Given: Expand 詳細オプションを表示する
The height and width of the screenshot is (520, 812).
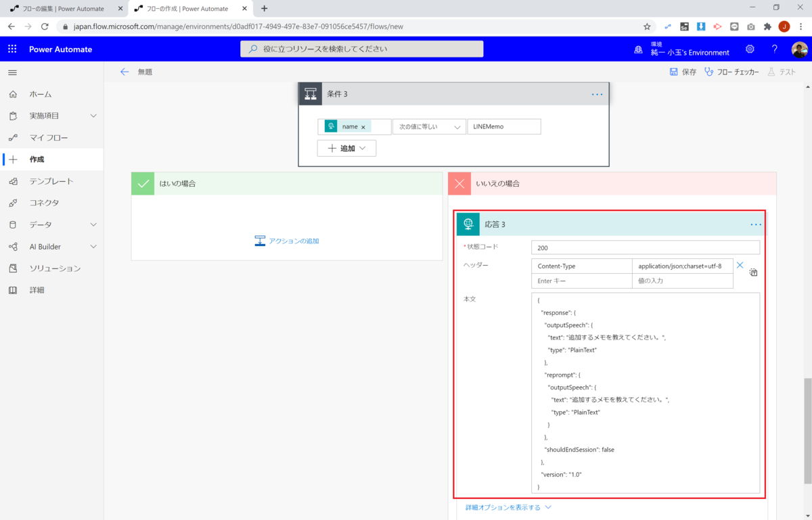Looking at the screenshot, I should click(x=508, y=507).
